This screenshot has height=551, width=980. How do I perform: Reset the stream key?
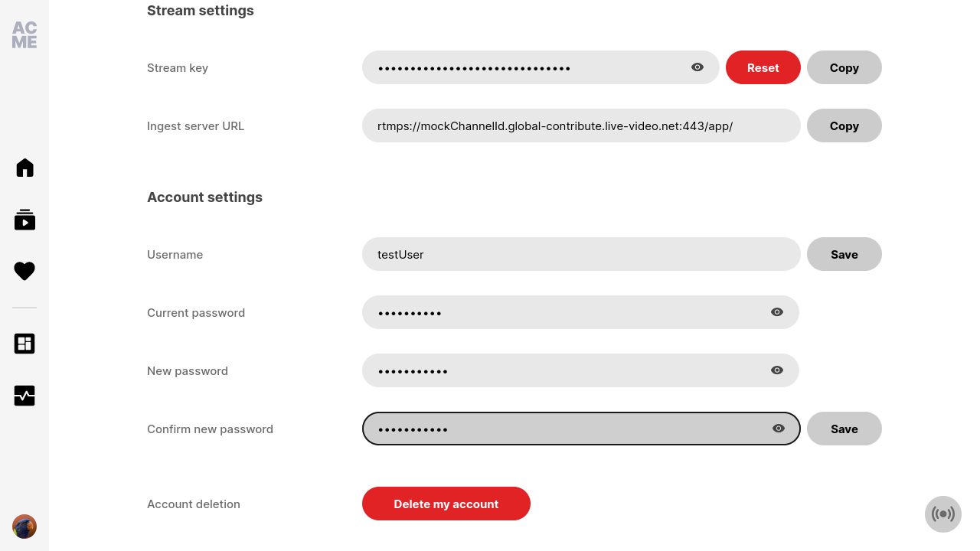[x=763, y=67]
